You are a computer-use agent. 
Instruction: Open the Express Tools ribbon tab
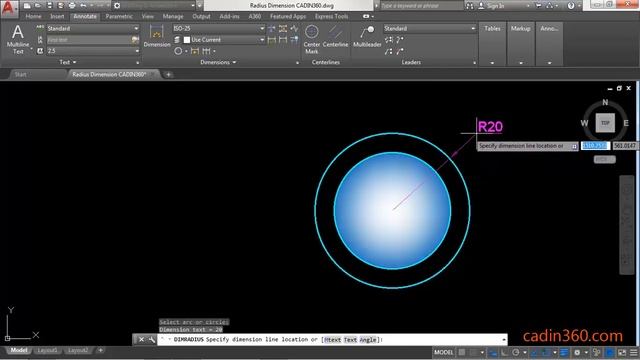tap(331, 16)
